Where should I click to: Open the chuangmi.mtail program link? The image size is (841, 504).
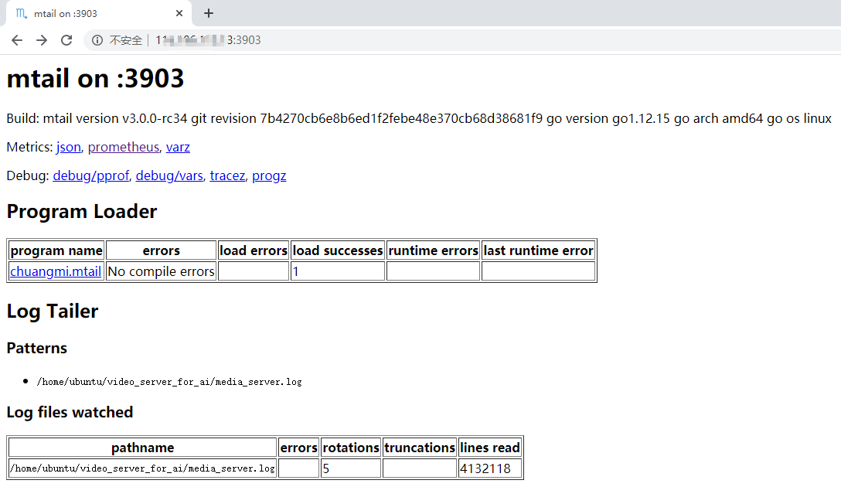pyautogui.click(x=56, y=271)
